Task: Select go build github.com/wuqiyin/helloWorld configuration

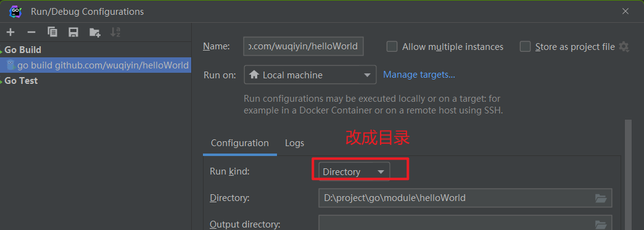Action: [x=96, y=65]
